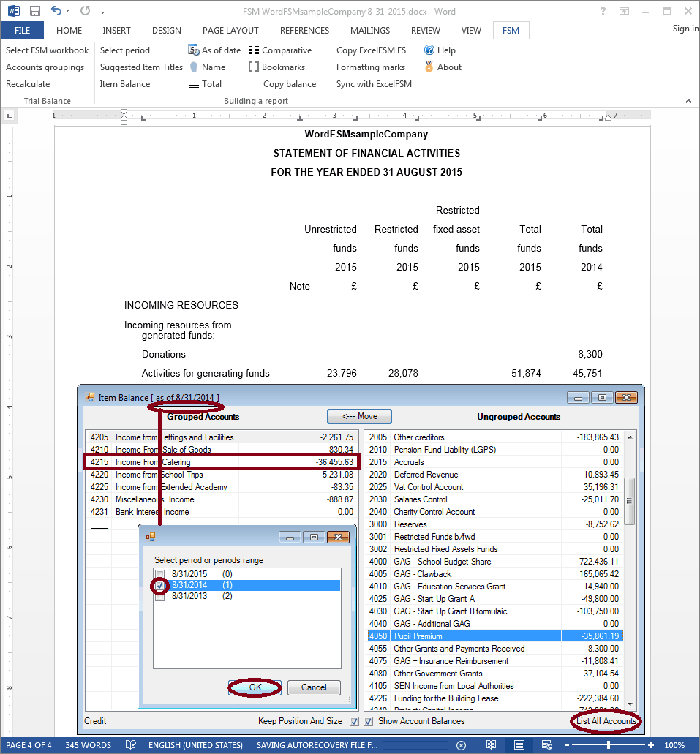Cancel the autorecovery save with the X icon
This screenshot has height=754, width=700.
click(461, 745)
